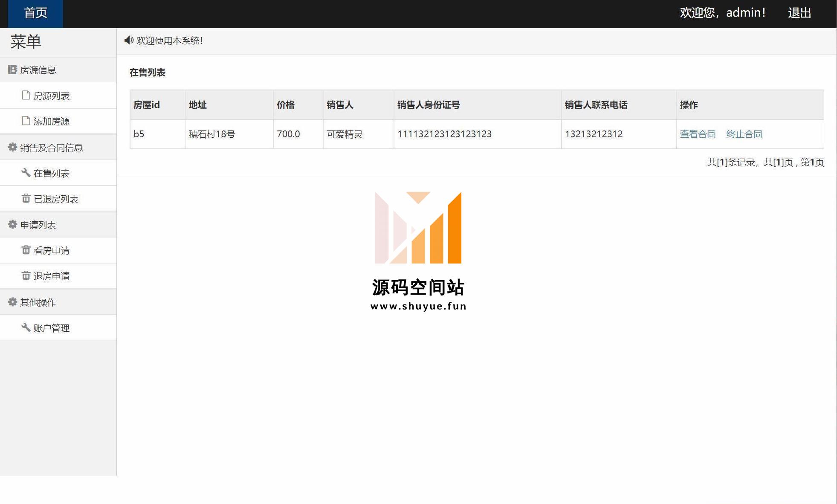
Task: Click the 房源信息 section icon
Action: 12,70
